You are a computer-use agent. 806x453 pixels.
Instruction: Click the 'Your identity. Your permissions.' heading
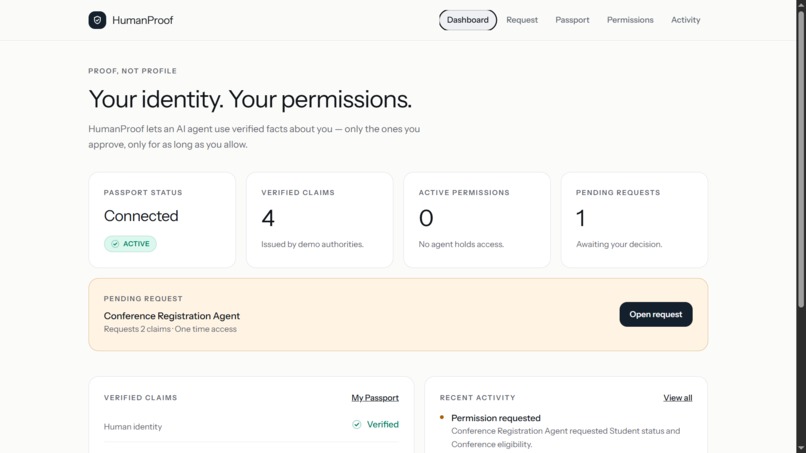pyautogui.click(x=250, y=99)
